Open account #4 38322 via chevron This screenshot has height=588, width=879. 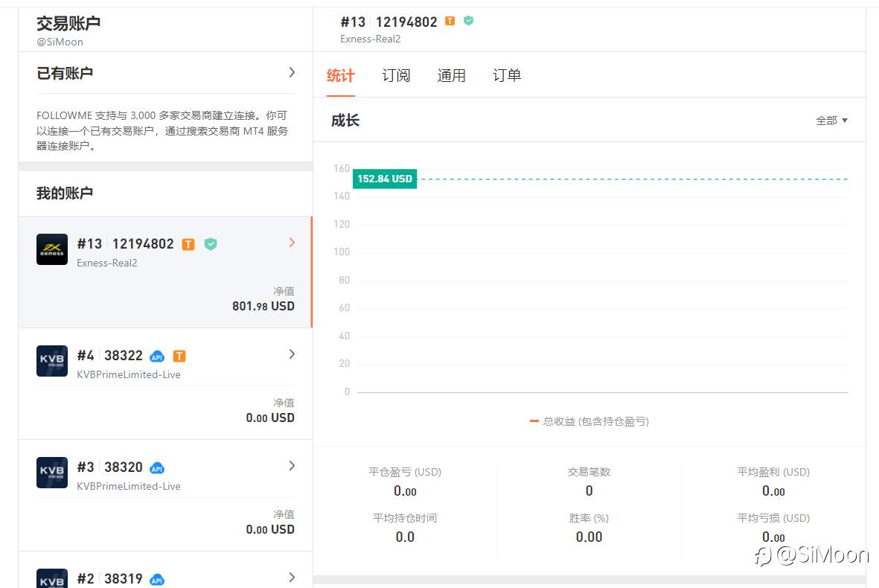point(292,354)
